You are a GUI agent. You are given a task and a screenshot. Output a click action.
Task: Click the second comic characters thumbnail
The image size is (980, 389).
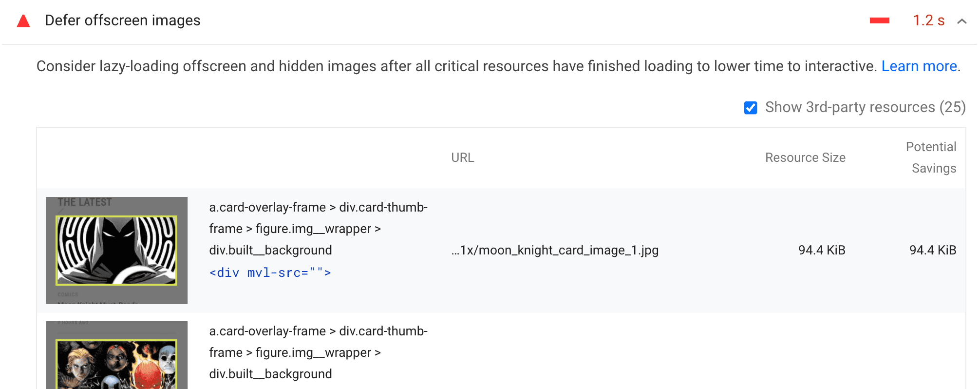tap(116, 356)
